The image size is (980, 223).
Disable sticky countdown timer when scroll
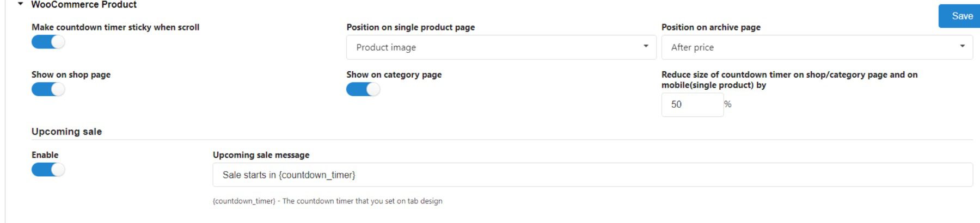tap(48, 42)
